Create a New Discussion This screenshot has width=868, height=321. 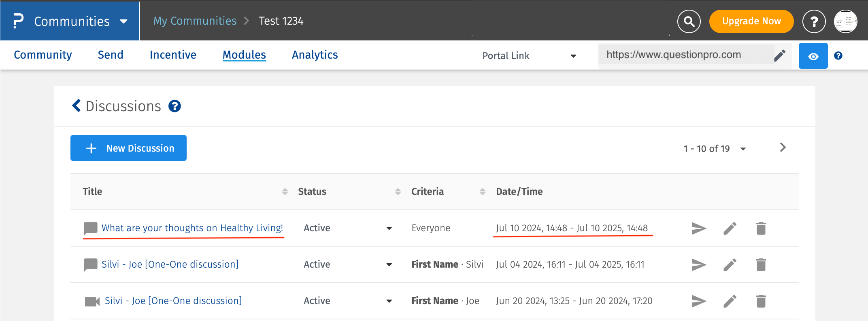pos(128,148)
